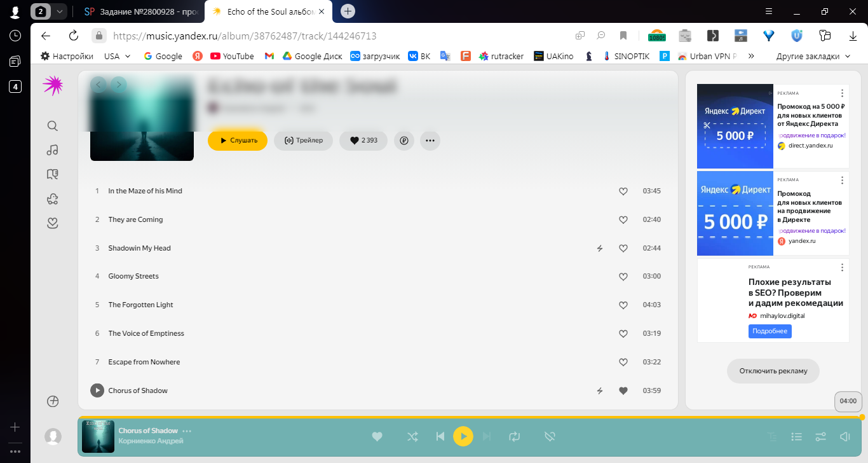Click Отключить рекламу button
The height and width of the screenshot is (463, 868).
773,371
